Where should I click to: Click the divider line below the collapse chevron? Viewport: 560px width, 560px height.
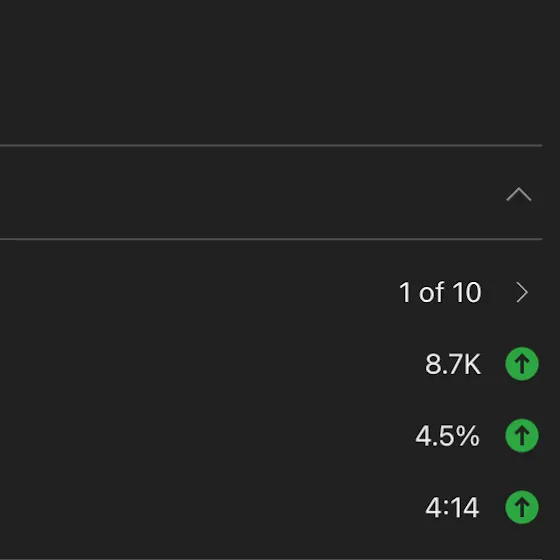pyautogui.click(x=271, y=239)
